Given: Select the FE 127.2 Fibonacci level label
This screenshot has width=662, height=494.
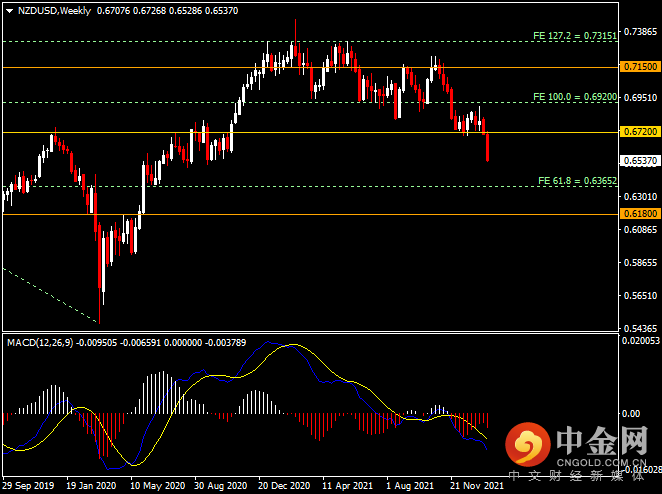Looking at the screenshot, I should 574,36.
